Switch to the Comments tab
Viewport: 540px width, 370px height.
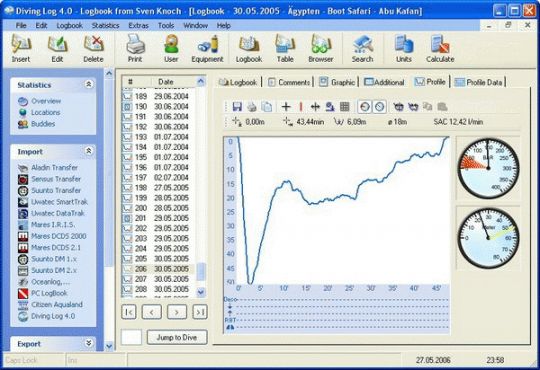click(x=289, y=82)
